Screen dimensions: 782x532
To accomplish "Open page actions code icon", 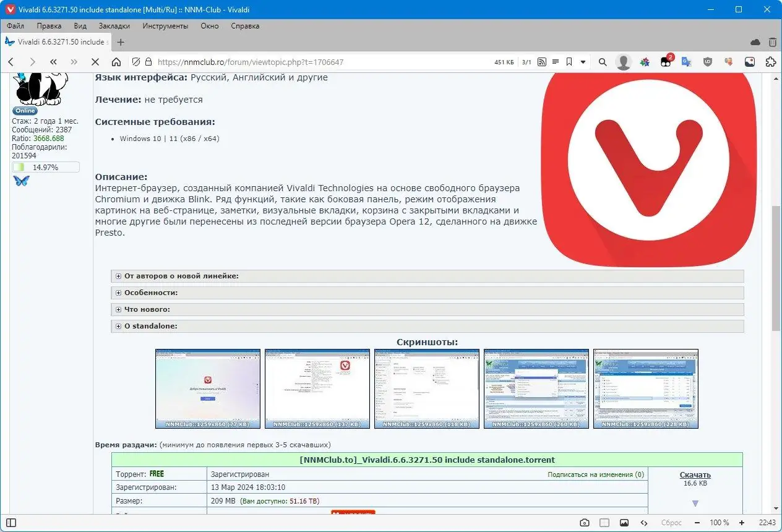I will point(644,523).
